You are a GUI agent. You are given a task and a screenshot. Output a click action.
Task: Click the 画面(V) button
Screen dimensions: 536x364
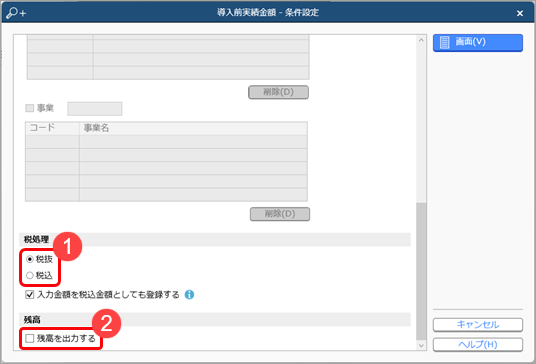pyautogui.click(x=478, y=43)
